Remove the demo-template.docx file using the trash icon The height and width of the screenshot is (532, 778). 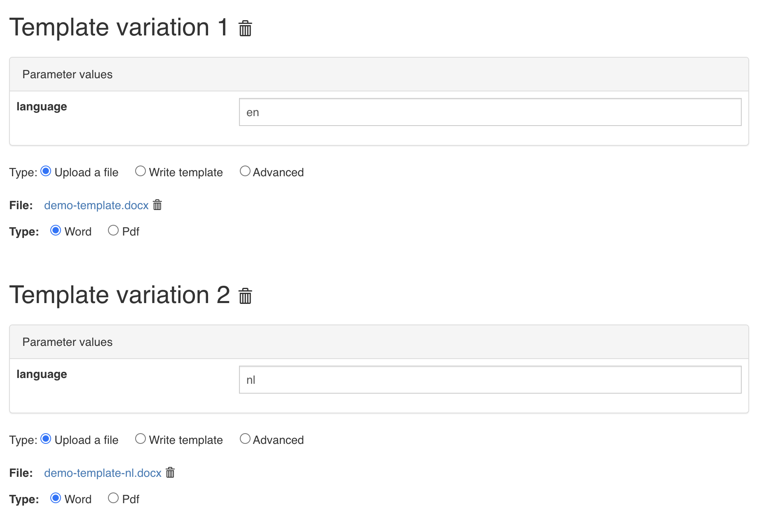click(157, 205)
